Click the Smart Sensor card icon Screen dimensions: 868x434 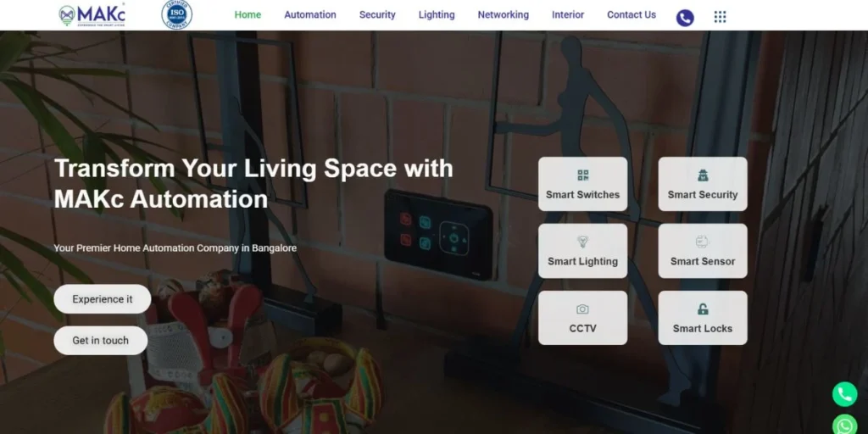[x=703, y=242]
